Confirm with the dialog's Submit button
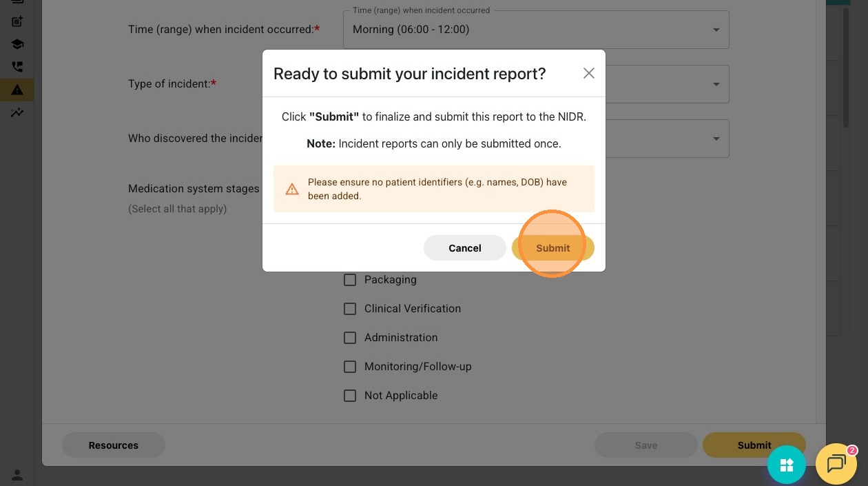This screenshot has height=486, width=868. point(552,248)
